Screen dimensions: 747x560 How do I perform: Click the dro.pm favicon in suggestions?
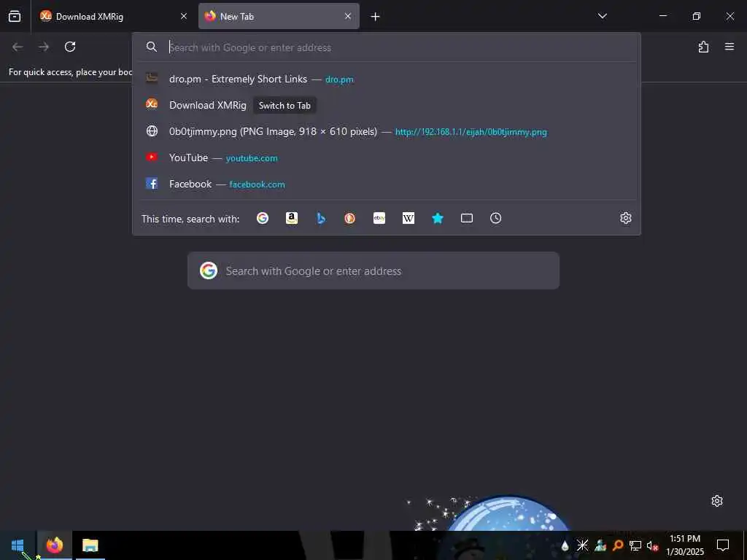pyautogui.click(x=152, y=78)
